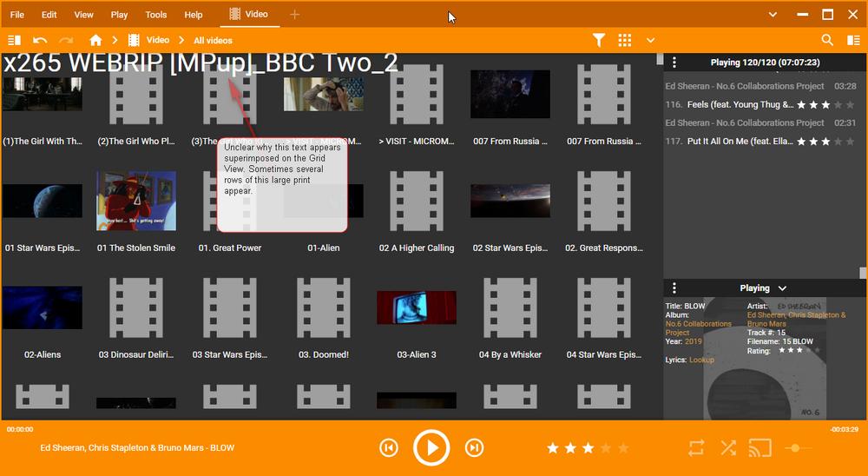Open the filter funnel icon
The image size is (868, 476).
coord(598,40)
